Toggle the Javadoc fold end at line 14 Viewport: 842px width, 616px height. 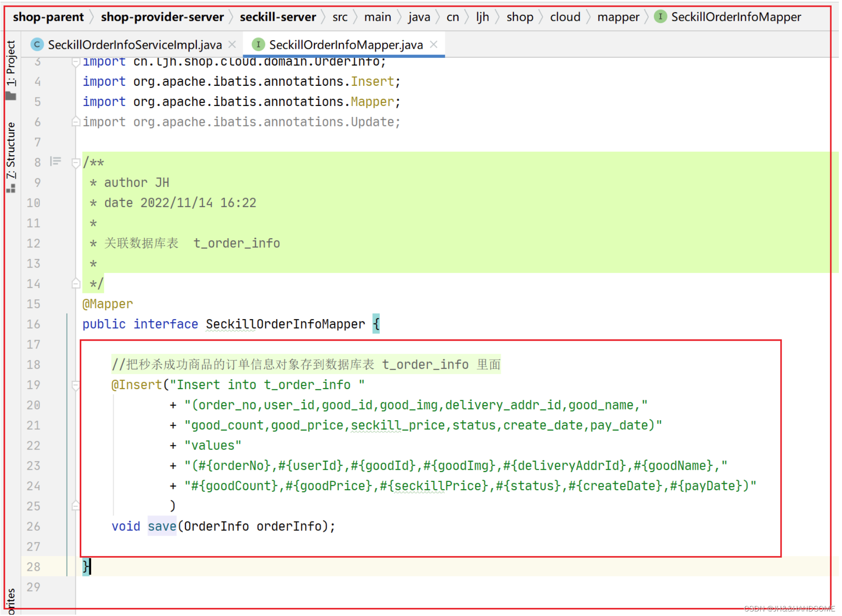tap(76, 283)
